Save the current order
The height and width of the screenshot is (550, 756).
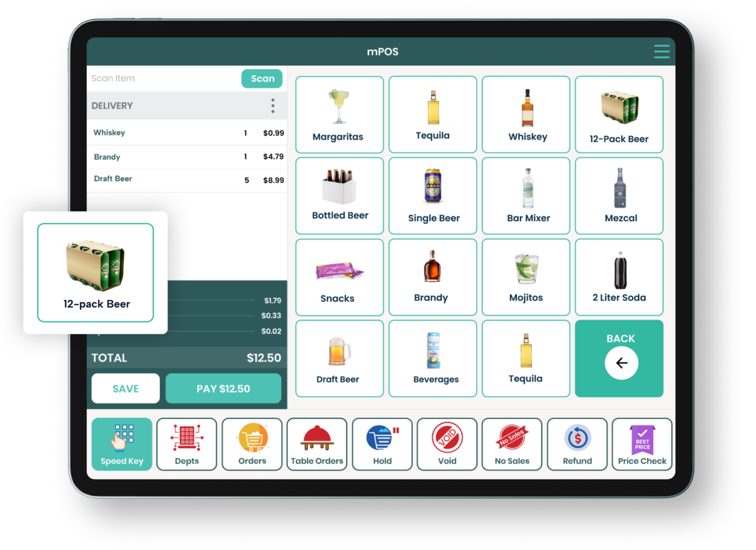coord(126,388)
